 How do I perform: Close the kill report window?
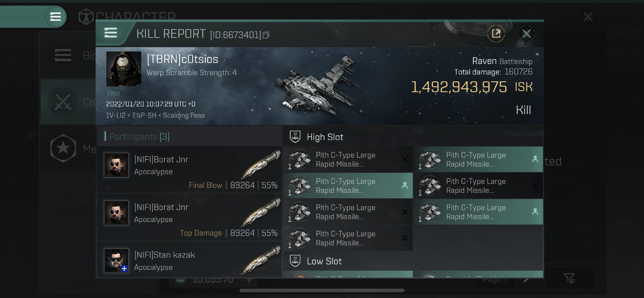(x=526, y=34)
